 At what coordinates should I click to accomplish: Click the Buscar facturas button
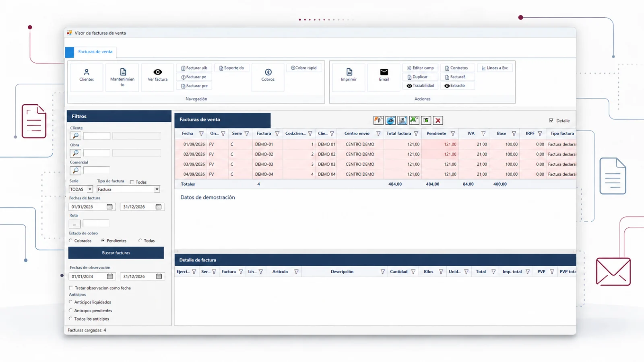116,253
